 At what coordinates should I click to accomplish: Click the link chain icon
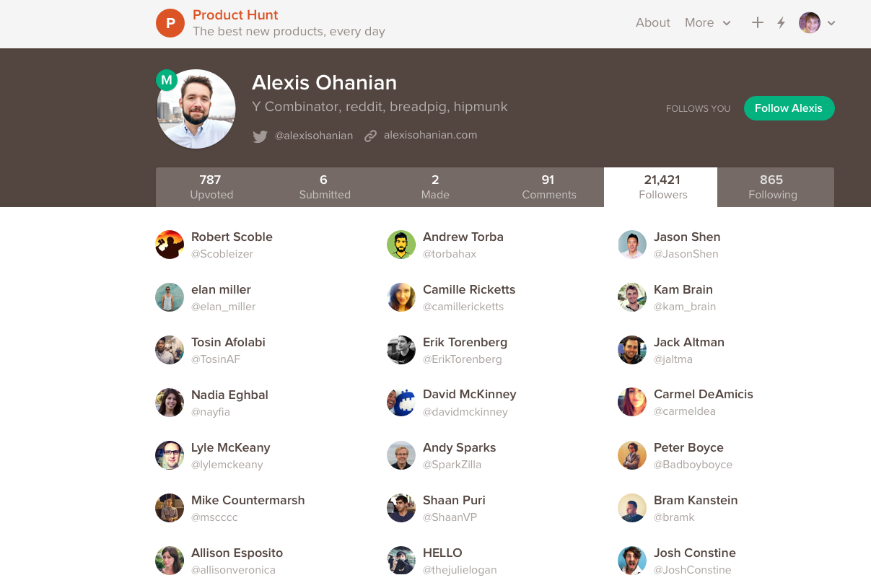click(x=370, y=136)
